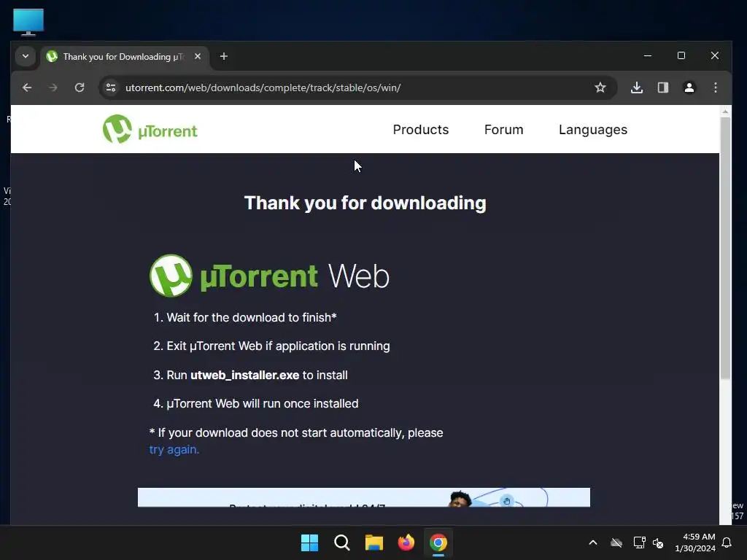Click the This PC desktop icon

point(28,22)
